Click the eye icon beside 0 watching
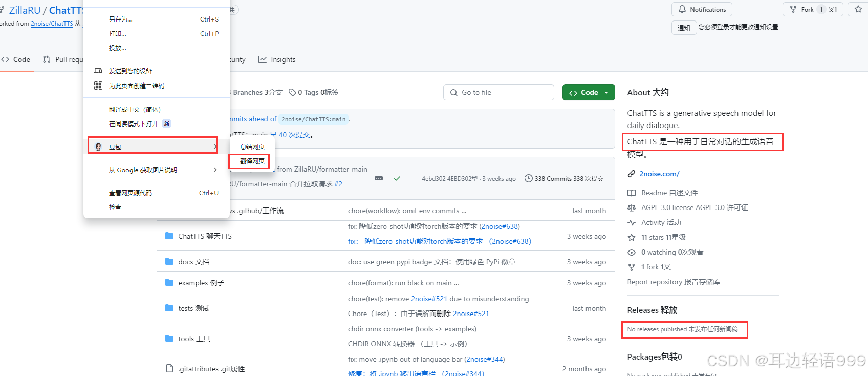868x376 pixels. tap(632, 252)
